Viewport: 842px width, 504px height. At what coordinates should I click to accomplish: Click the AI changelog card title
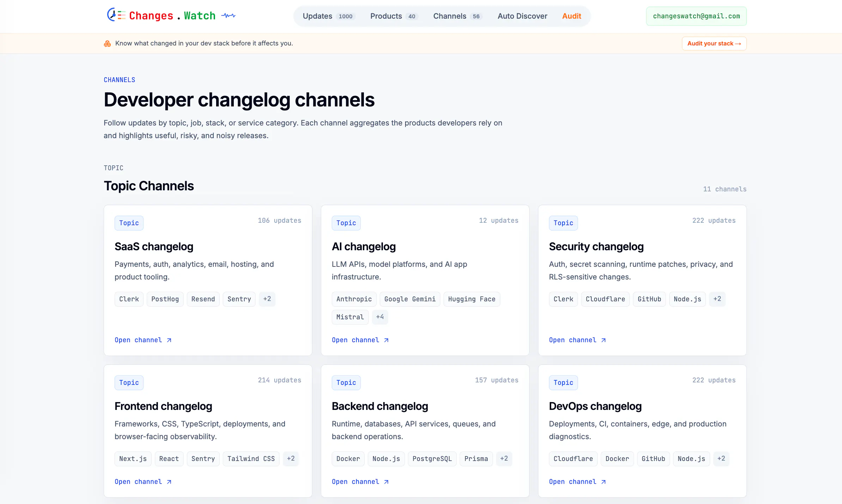pyautogui.click(x=364, y=247)
